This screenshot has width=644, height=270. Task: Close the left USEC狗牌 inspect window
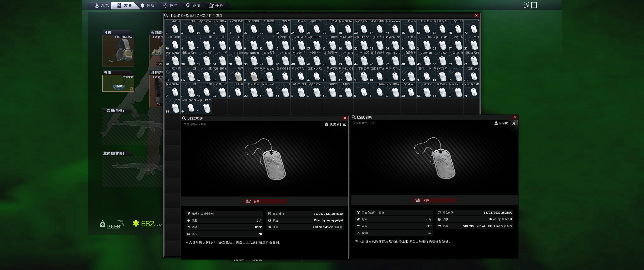click(345, 118)
